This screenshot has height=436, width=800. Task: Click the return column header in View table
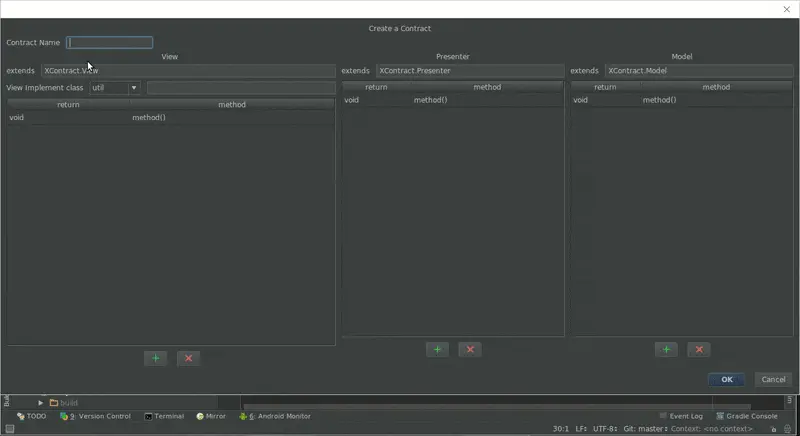coord(68,105)
